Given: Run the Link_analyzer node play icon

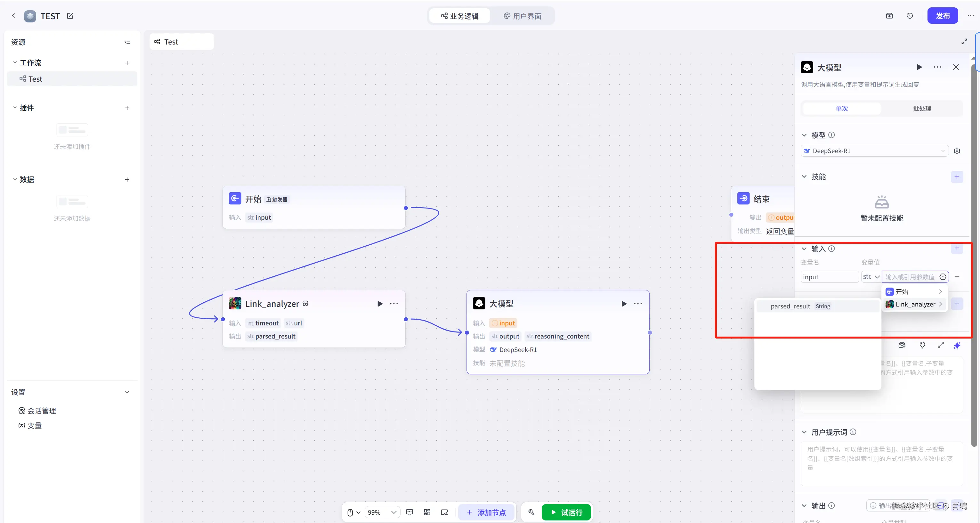Looking at the screenshot, I should (x=380, y=304).
